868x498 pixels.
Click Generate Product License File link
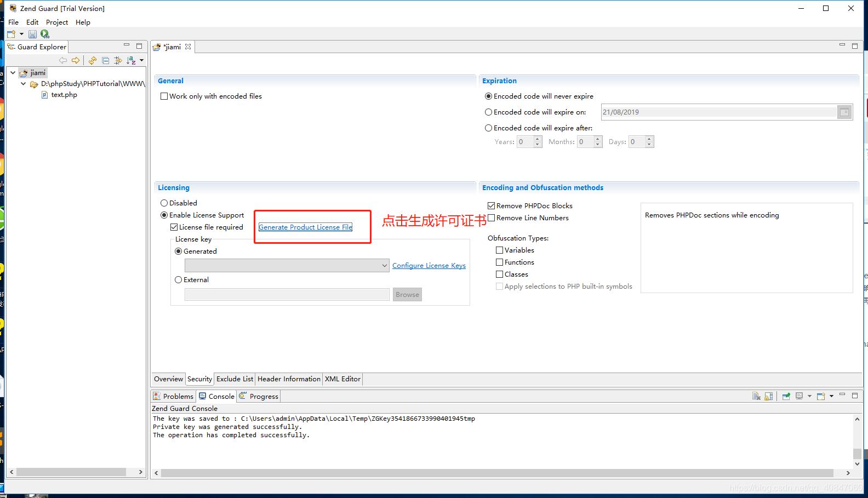click(x=305, y=227)
